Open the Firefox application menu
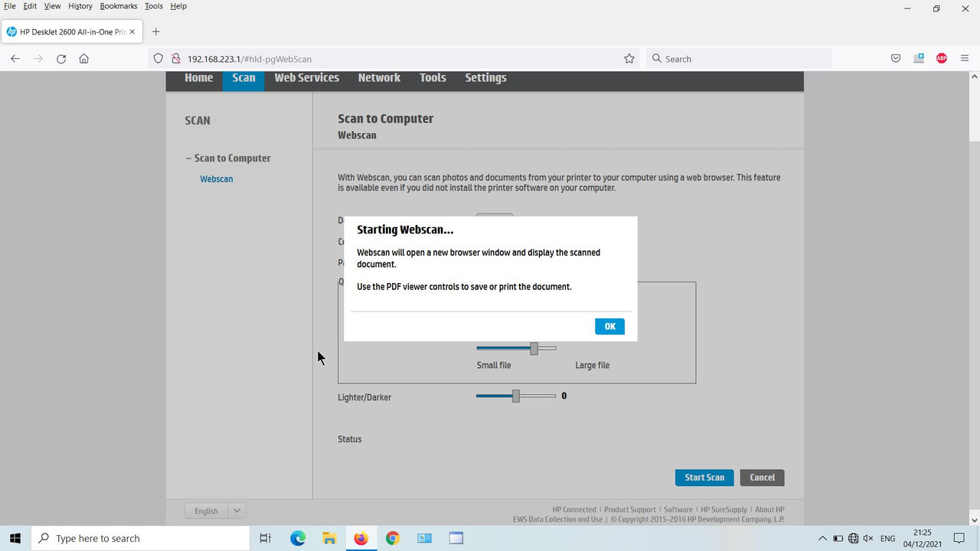The image size is (980, 551). coord(965,59)
